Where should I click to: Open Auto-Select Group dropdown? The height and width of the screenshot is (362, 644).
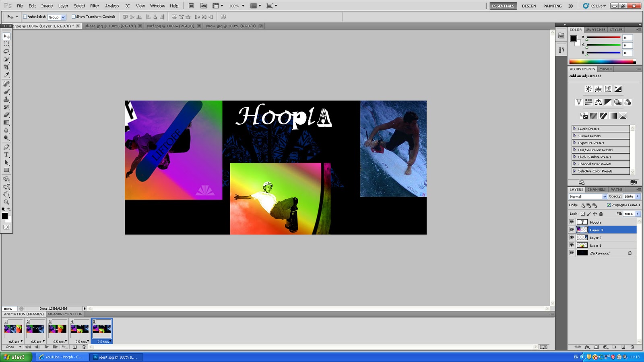57,17
